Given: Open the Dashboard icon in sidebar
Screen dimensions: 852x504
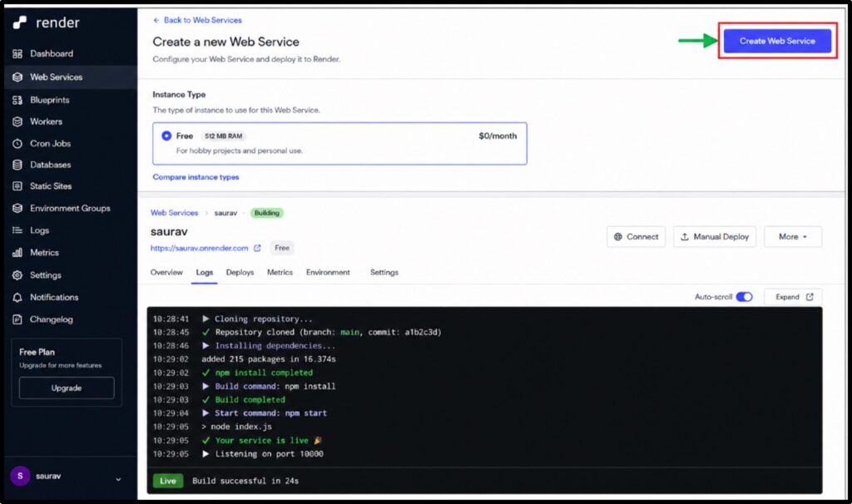Looking at the screenshot, I should [x=17, y=54].
